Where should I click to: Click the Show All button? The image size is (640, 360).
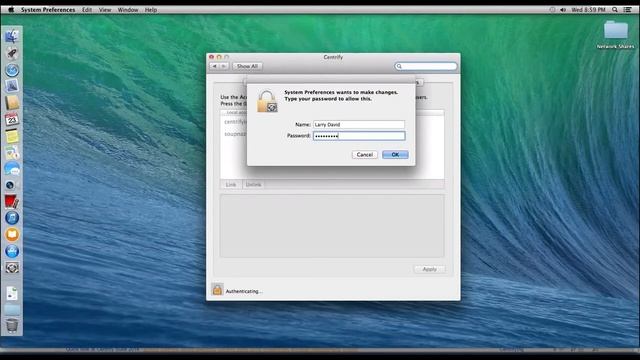click(247, 66)
